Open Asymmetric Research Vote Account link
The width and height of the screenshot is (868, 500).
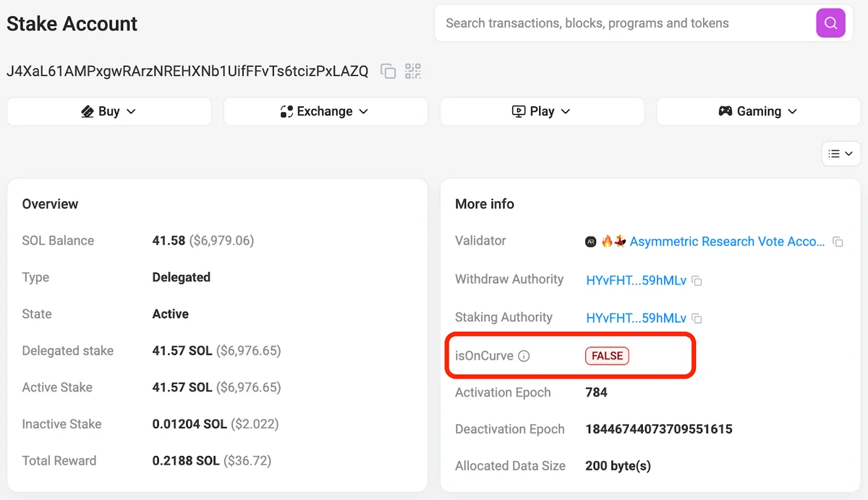726,242
